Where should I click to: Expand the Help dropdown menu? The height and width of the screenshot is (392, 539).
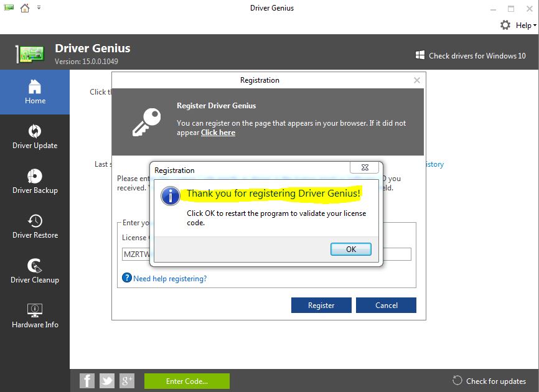pos(525,26)
